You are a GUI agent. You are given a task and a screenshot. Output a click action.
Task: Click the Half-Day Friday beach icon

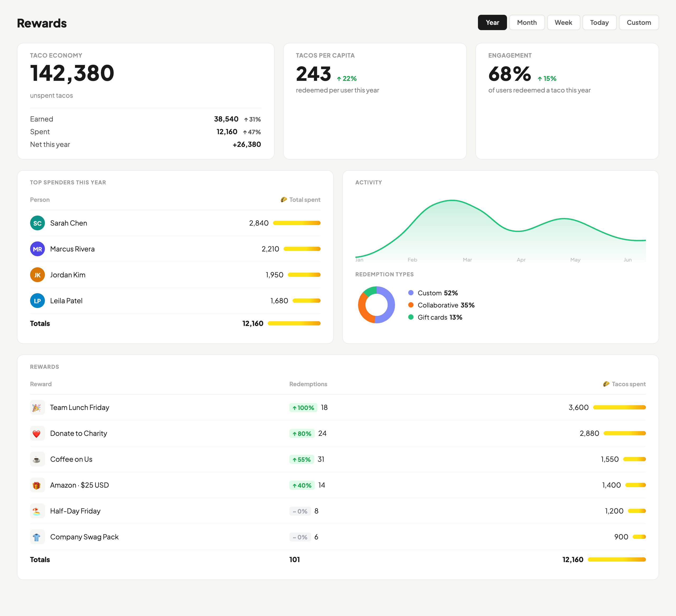pos(37,511)
